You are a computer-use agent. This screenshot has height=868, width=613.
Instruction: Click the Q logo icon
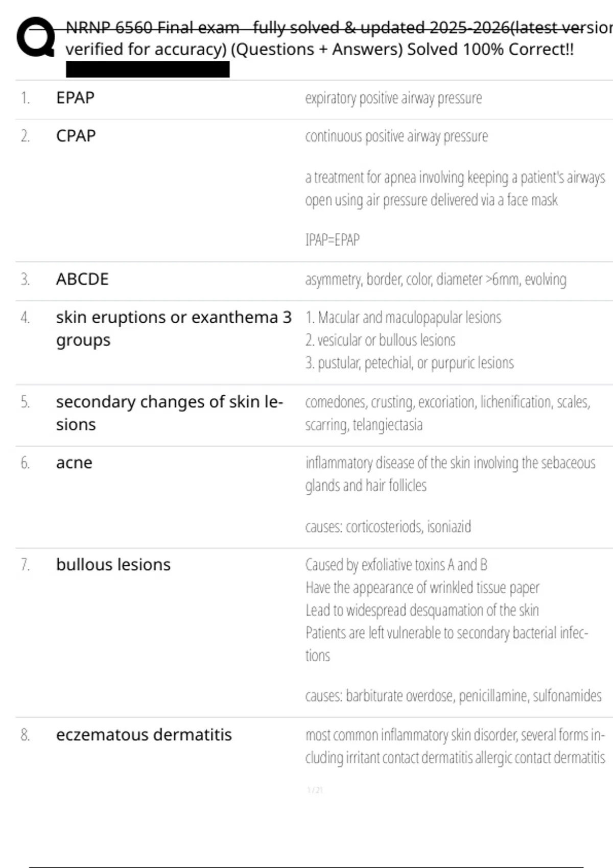(36, 37)
